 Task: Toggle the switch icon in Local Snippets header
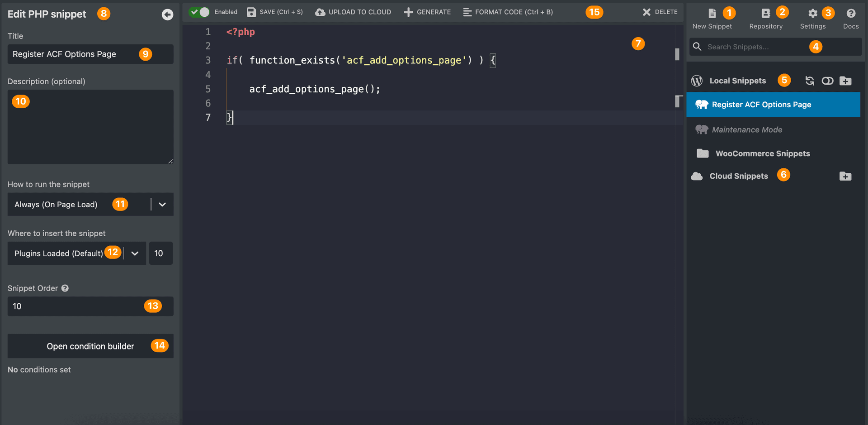(827, 81)
